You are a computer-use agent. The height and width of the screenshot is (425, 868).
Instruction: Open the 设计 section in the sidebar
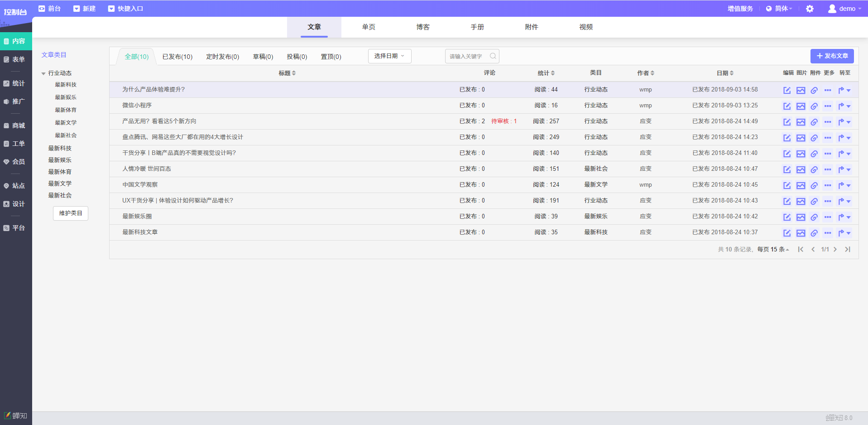click(x=16, y=203)
